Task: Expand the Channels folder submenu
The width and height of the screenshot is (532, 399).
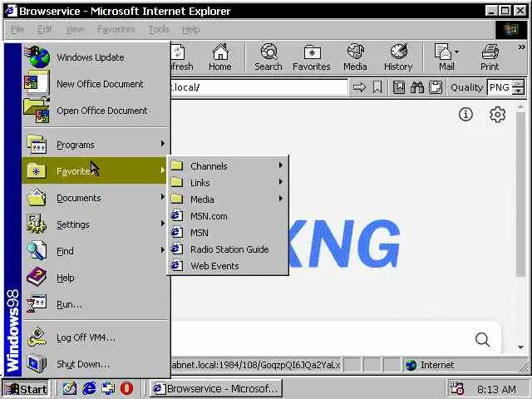Action: coord(227,166)
